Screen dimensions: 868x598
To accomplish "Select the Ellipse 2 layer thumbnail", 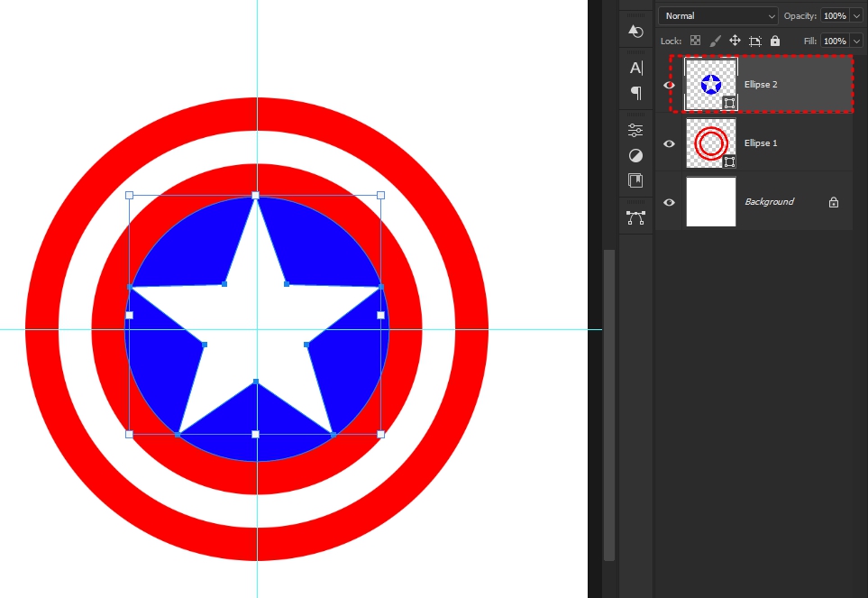I will (711, 84).
